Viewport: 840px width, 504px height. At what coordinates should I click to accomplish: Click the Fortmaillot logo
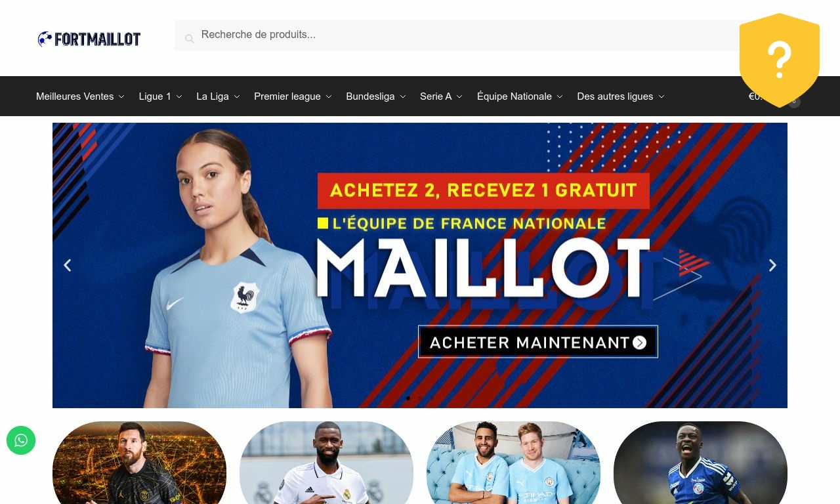(x=89, y=39)
